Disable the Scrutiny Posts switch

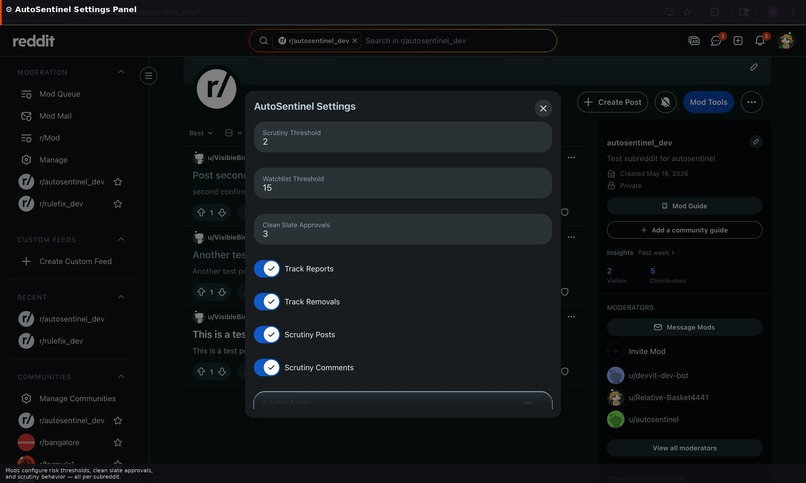tap(266, 335)
